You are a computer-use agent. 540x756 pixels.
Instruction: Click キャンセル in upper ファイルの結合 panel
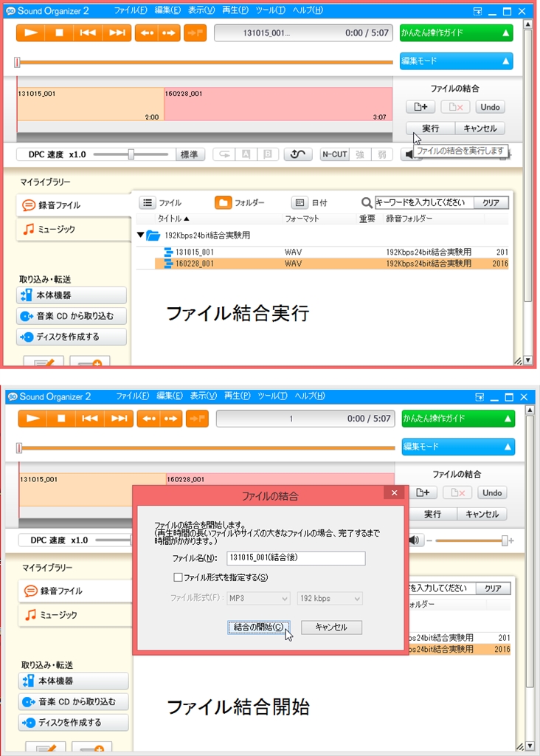click(480, 128)
